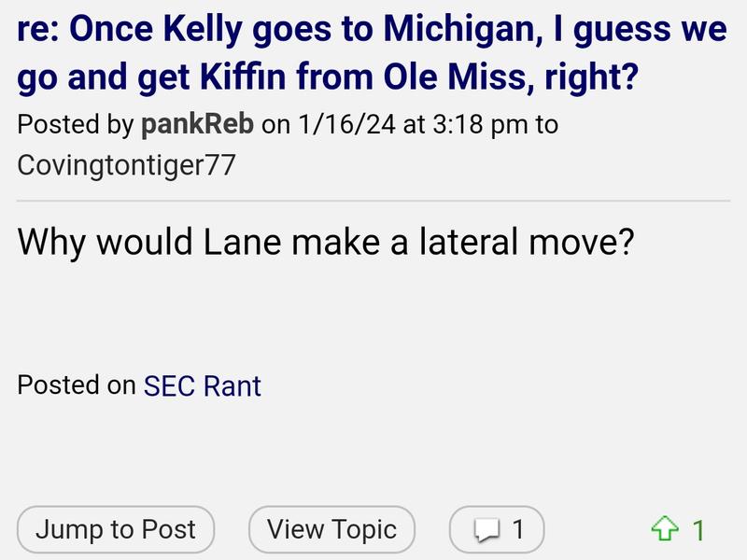Image resolution: width=747 pixels, height=560 pixels.
Task: Click the green upvote count number
Action: point(698,531)
